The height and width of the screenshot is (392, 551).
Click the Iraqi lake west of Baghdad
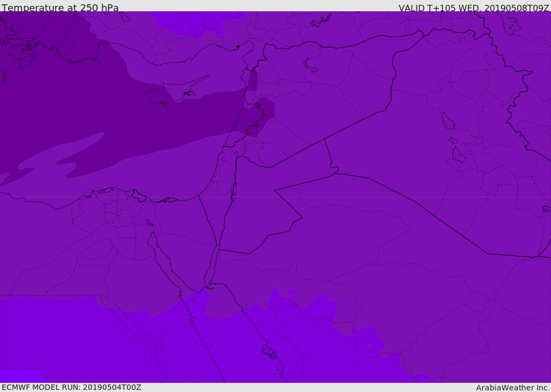448,121
